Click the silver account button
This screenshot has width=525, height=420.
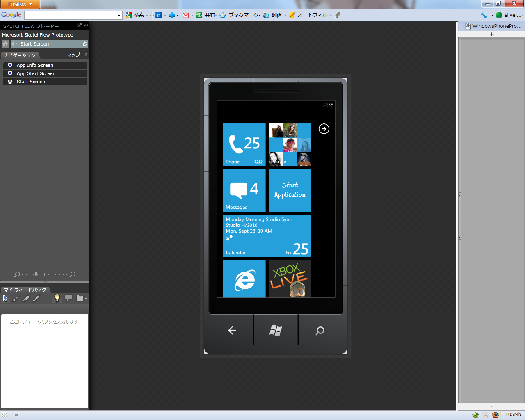(x=510, y=15)
